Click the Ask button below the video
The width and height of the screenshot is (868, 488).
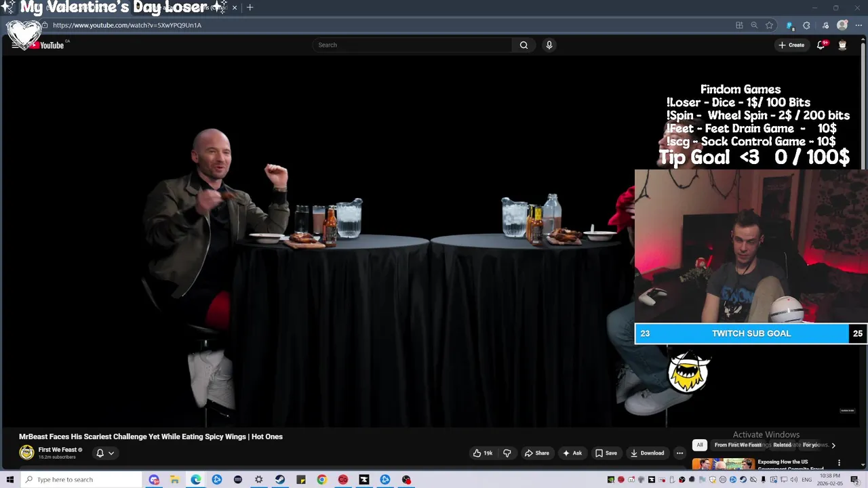572,453
